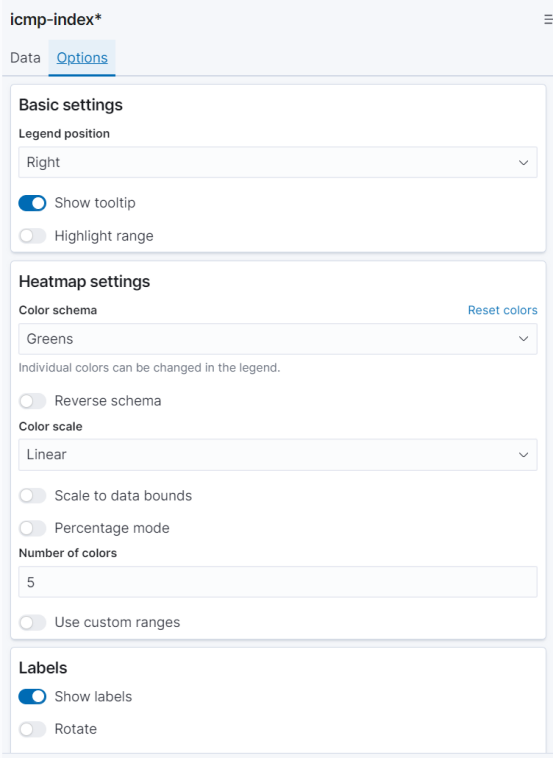Switch to the Data tab
554x758 pixels.
click(25, 58)
